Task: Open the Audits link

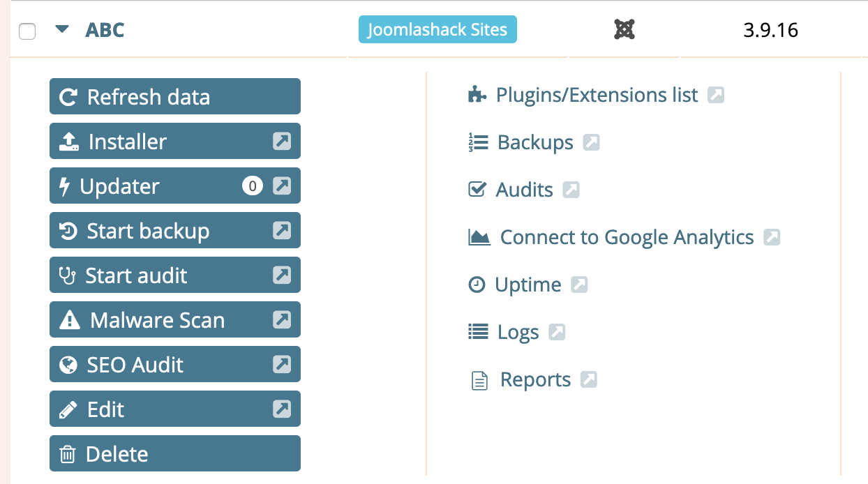Action: coord(525,190)
